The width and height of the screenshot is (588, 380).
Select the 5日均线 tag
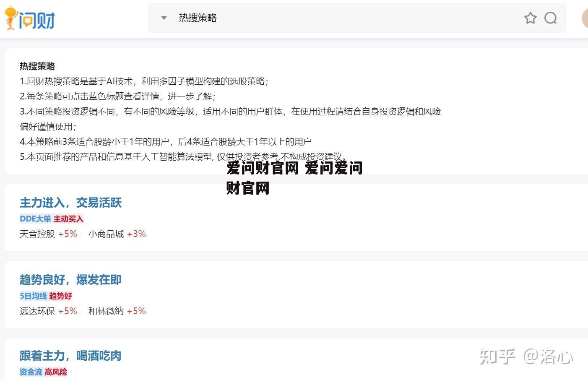pyautogui.click(x=33, y=296)
